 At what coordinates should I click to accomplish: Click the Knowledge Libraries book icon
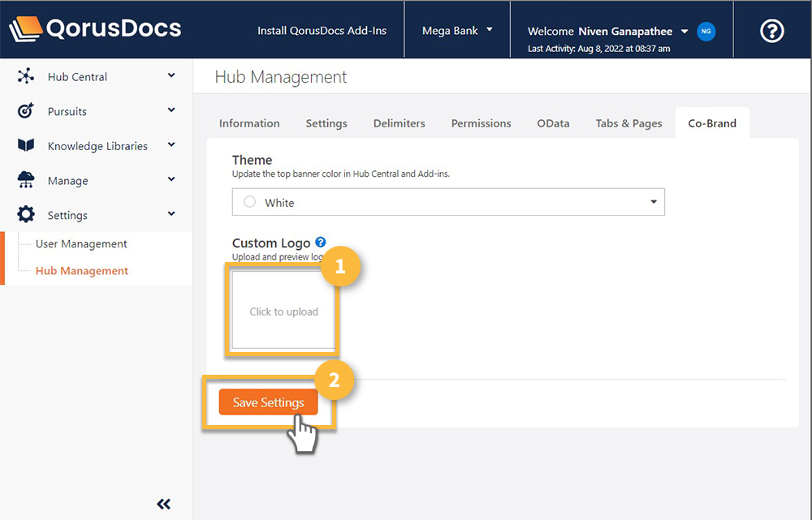(26, 146)
